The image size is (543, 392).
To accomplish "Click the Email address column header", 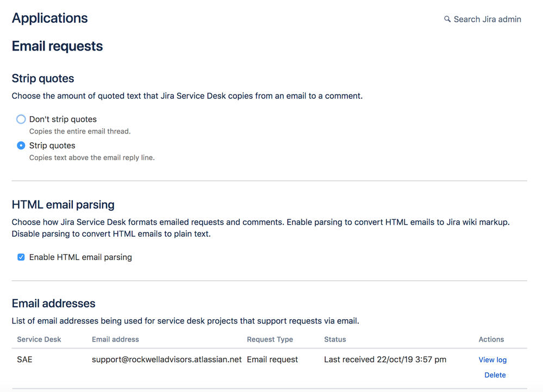I will point(115,339).
